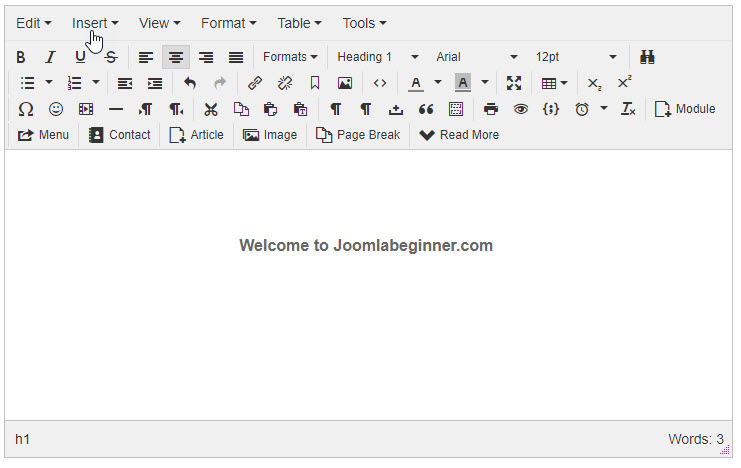Open the Insert menu
Viewport: 741px width, 468px height.
95,23
